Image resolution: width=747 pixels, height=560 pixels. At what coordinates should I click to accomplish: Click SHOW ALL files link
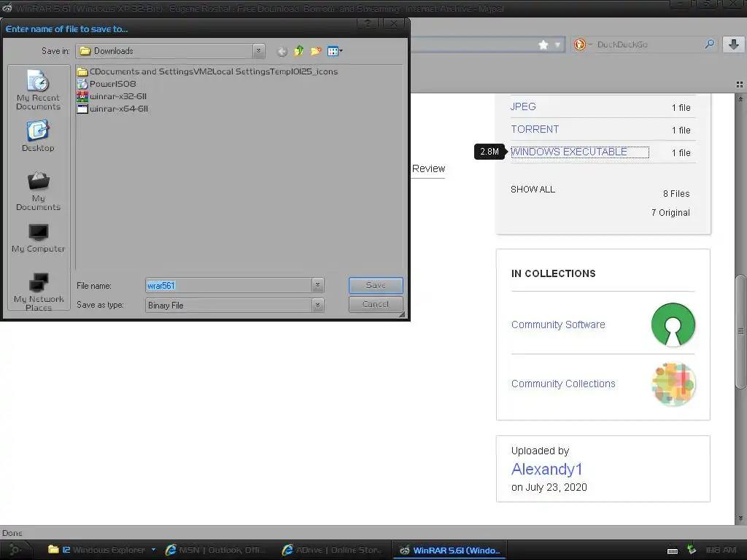[x=533, y=190]
